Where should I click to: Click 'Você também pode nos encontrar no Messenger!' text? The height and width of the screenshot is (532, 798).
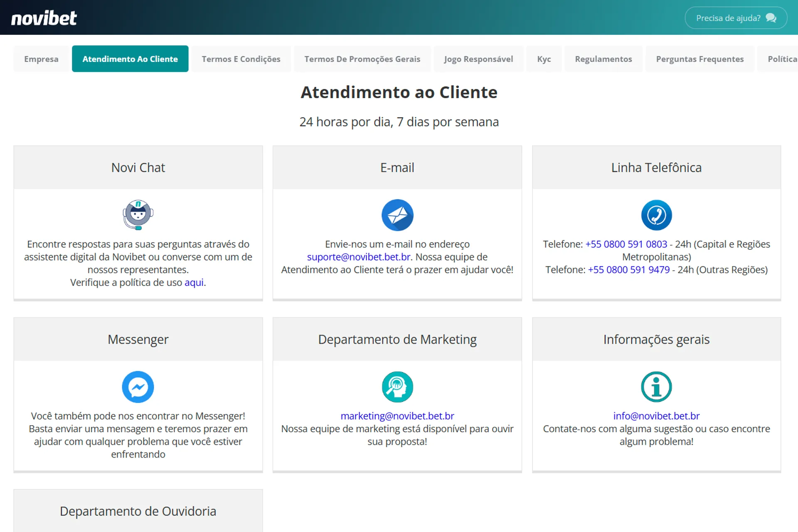click(138, 416)
